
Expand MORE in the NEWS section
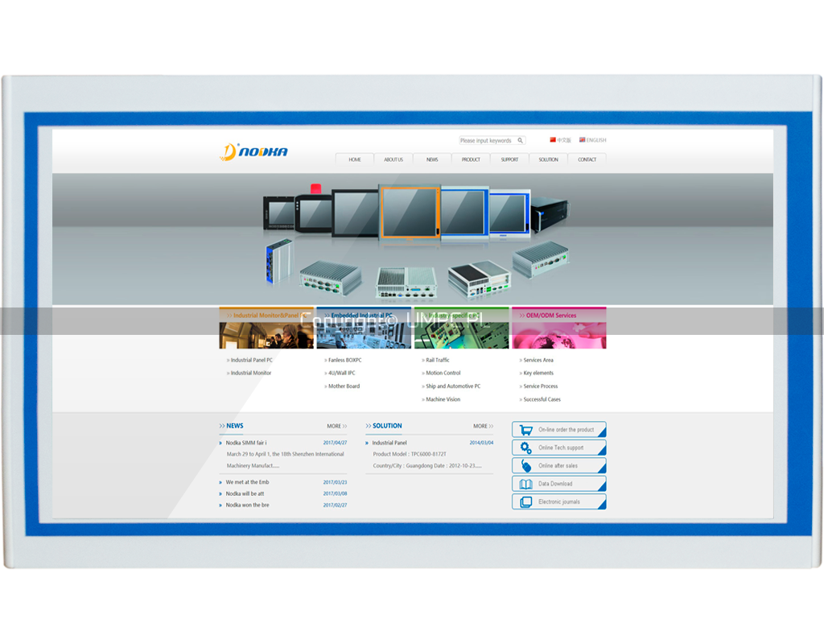(337, 427)
